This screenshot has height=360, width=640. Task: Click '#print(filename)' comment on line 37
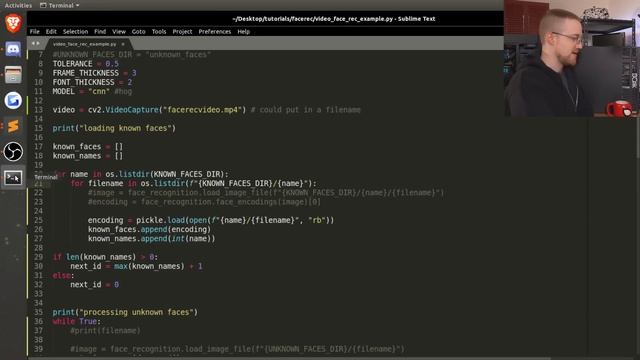click(x=105, y=331)
